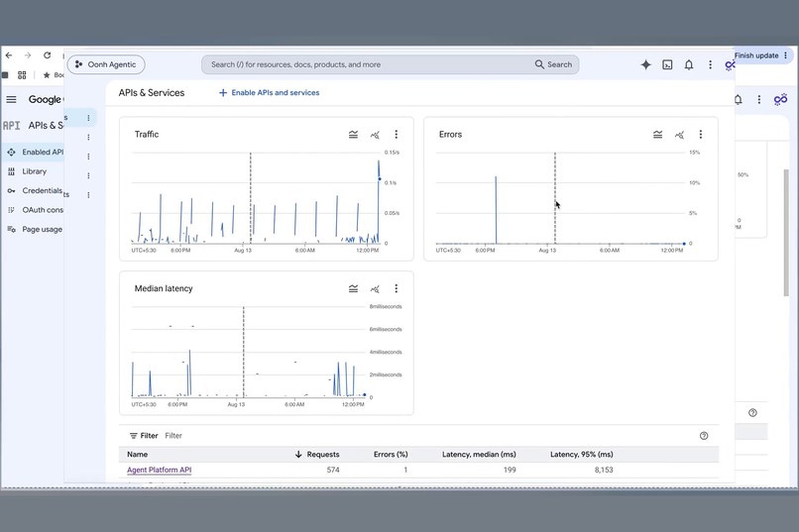
Task: Reload the page with refresh icon
Action: pyautogui.click(x=47, y=55)
